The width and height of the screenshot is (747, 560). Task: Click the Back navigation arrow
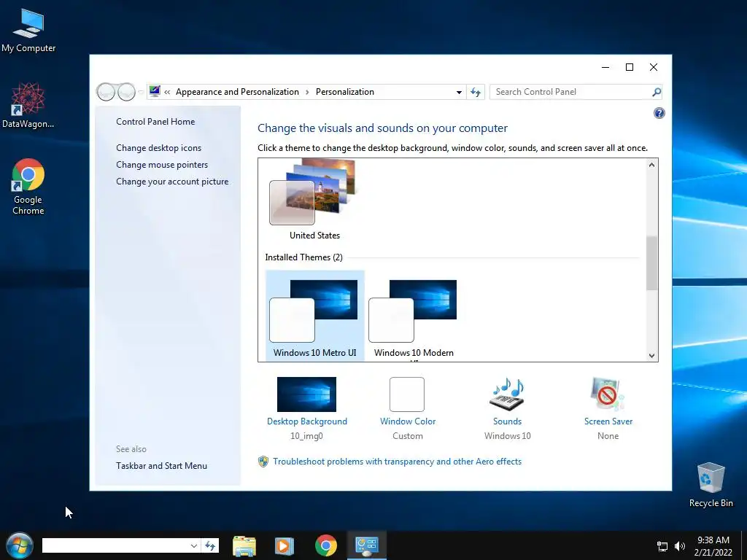coord(106,91)
